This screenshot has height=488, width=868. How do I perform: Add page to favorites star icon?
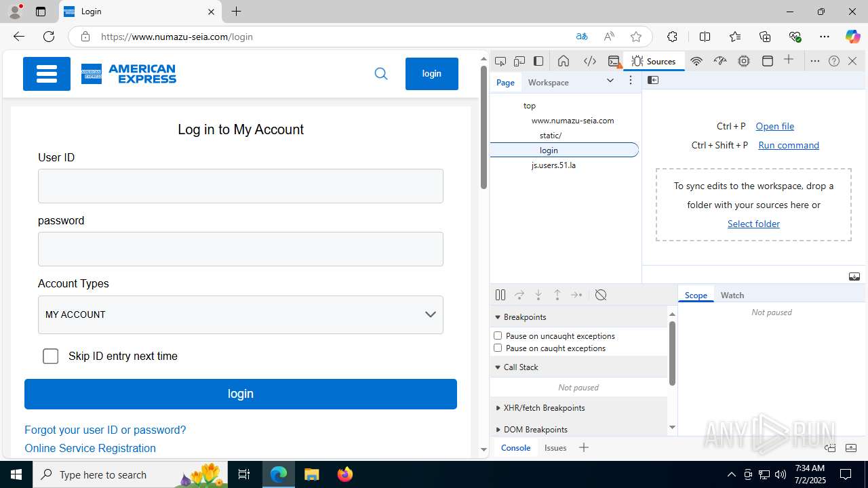(636, 37)
